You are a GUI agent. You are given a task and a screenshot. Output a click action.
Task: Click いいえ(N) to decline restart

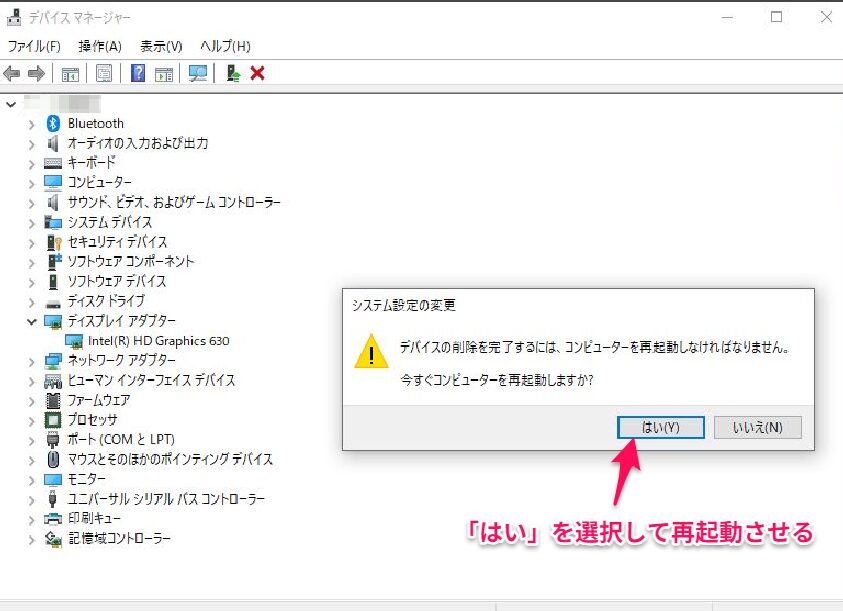[758, 427]
